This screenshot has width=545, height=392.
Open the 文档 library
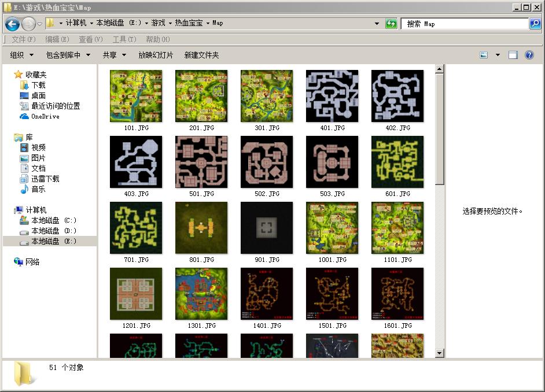(x=38, y=168)
